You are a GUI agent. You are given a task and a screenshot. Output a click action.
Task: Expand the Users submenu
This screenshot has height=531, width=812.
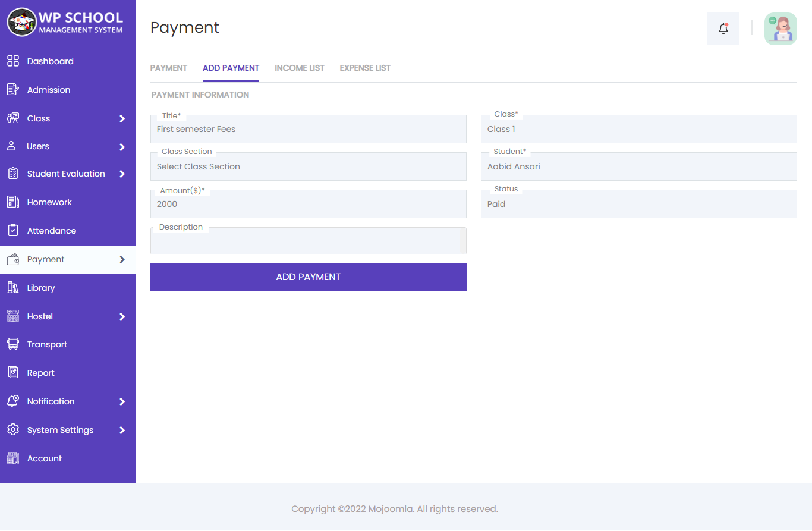[x=123, y=146]
